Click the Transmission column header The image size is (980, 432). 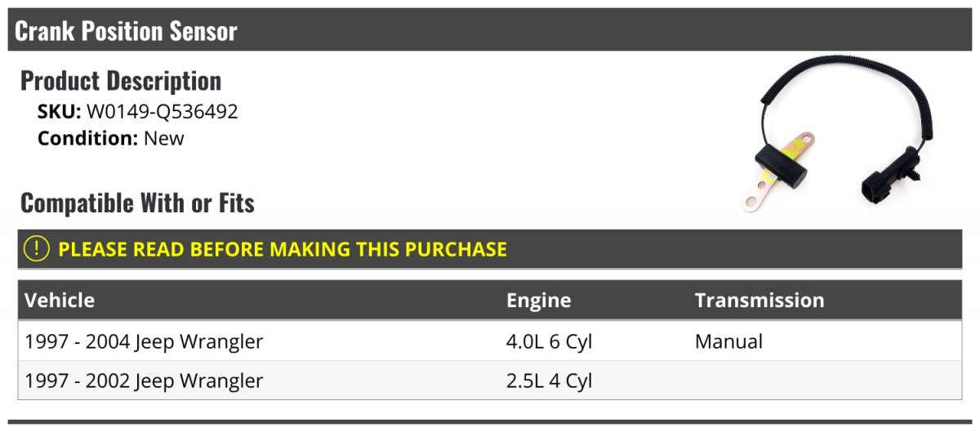[x=759, y=300]
